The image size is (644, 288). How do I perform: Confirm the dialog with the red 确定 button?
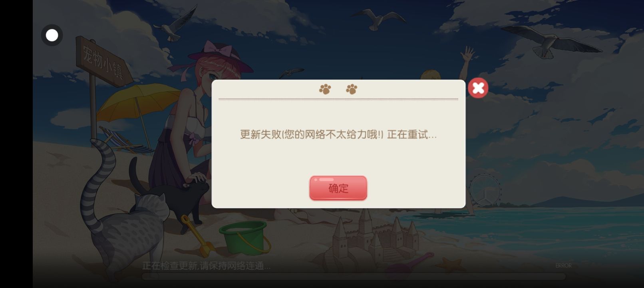pyautogui.click(x=338, y=188)
